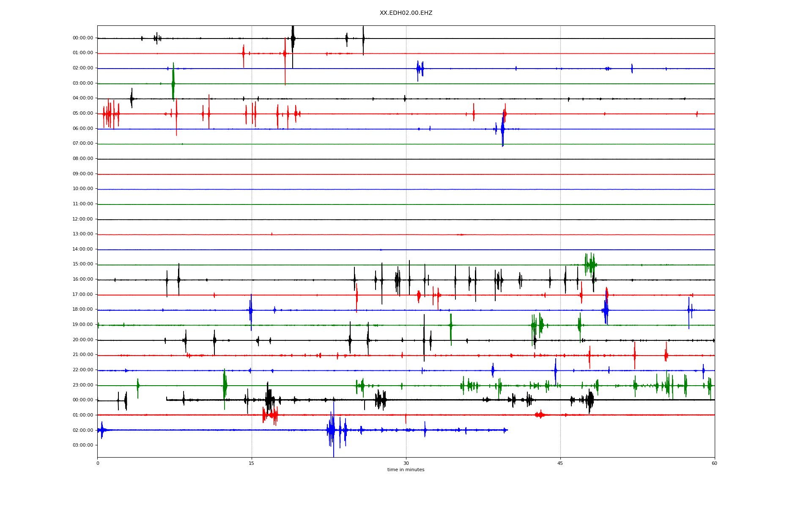Select the 23:00:00 row label
Image resolution: width=812 pixels, height=508 pixels.
(x=83, y=385)
